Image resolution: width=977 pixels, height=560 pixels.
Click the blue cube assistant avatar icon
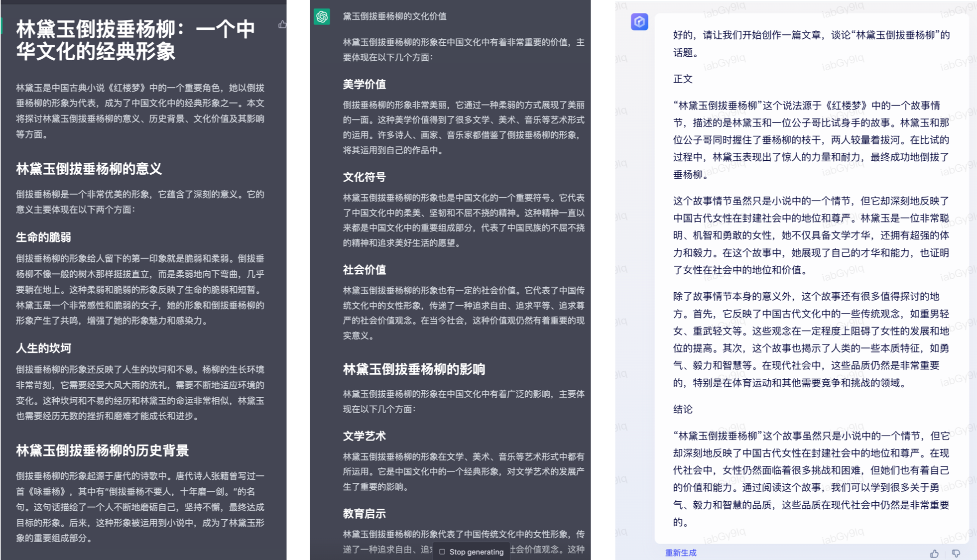639,22
